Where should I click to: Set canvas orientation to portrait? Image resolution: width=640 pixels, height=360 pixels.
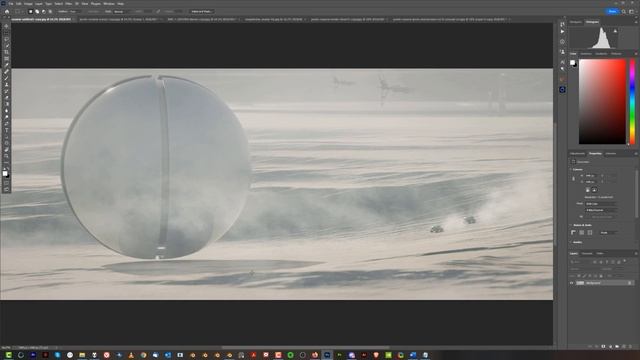[x=588, y=190]
